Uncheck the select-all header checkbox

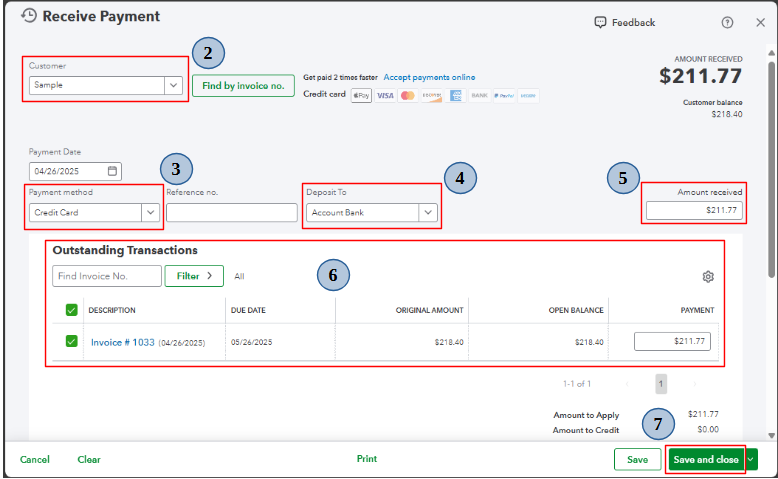pos(71,310)
